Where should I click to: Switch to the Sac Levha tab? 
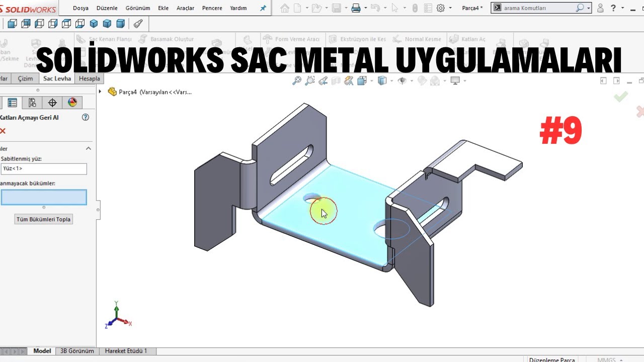[x=57, y=78]
